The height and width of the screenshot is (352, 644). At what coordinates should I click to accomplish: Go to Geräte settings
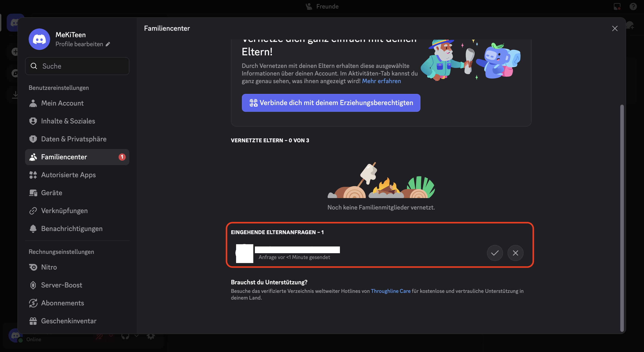tap(51, 193)
